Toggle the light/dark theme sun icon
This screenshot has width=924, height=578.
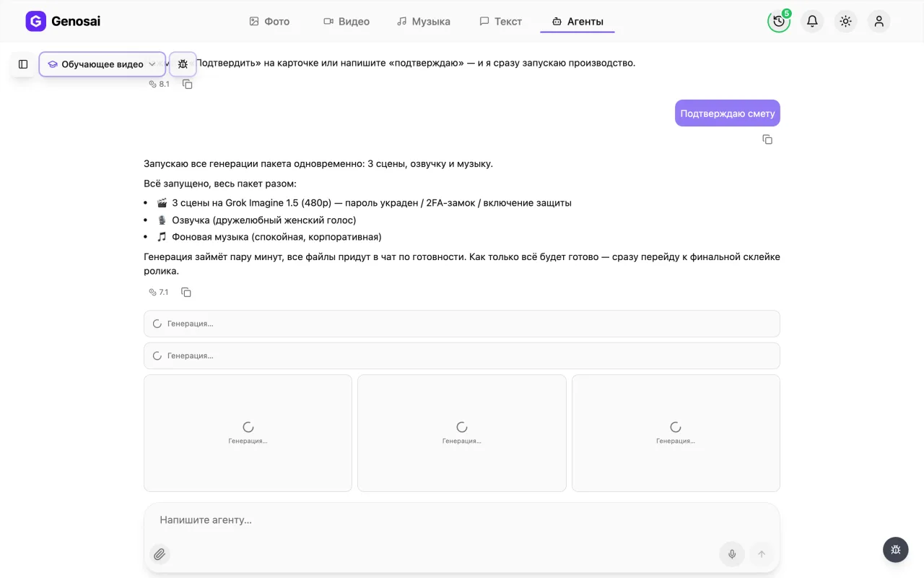pos(845,21)
